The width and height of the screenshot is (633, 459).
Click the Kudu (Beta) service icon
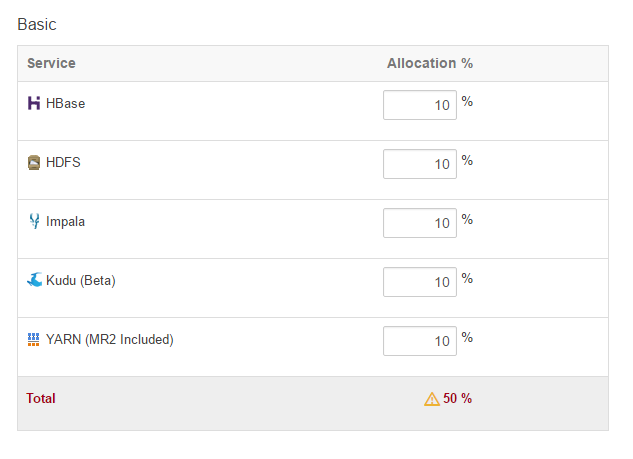click(x=34, y=280)
